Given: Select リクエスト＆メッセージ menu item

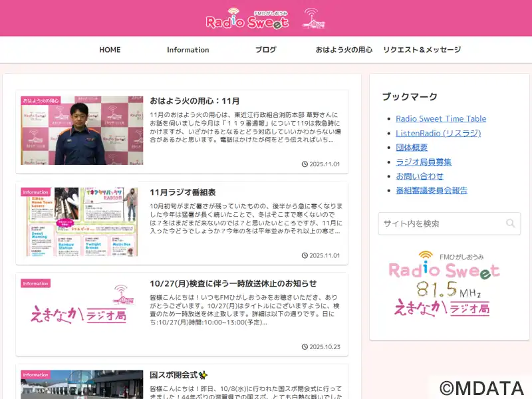Looking at the screenshot, I should click(422, 50).
